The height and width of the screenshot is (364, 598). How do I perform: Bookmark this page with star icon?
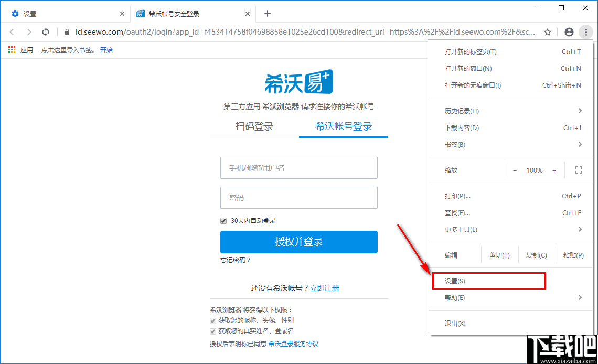point(548,32)
